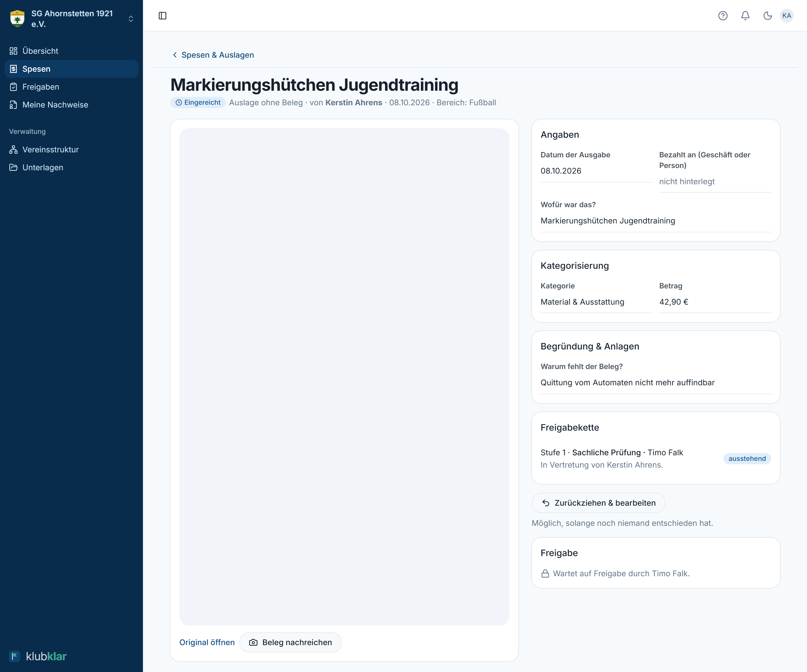The width and height of the screenshot is (807, 672).
Task: Click the lock icon in the Freigabe card
Action: click(545, 574)
